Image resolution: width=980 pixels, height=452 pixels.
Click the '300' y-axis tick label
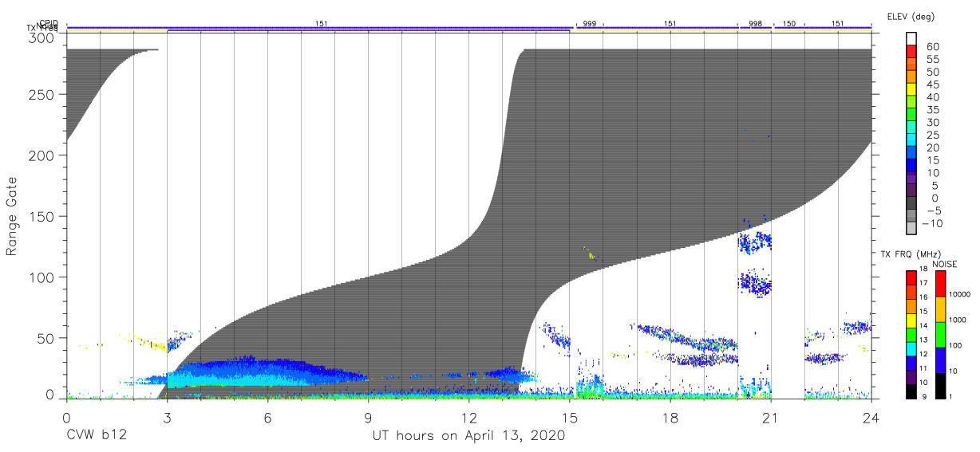43,37
